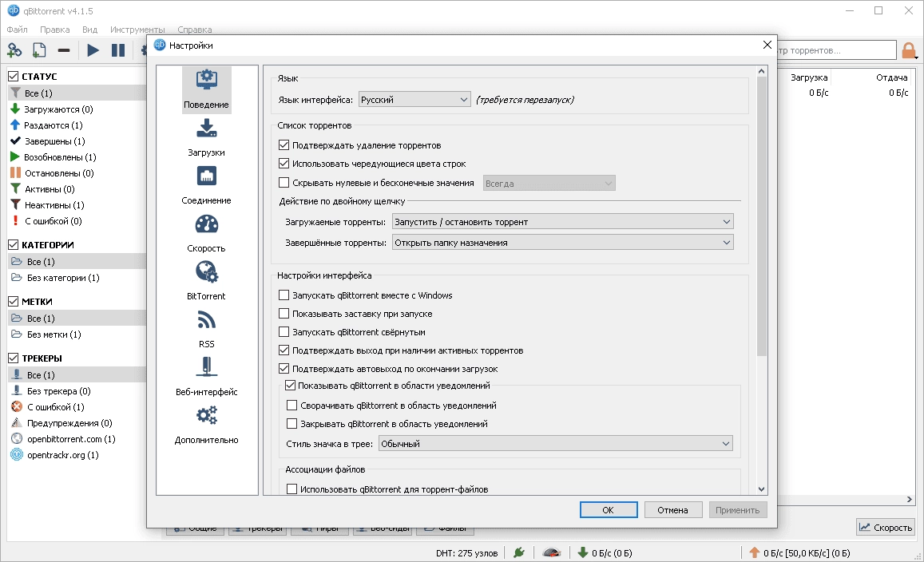The height and width of the screenshot is (562, 924).
Task: Toggle Использовать чередующиеся цвета строк checkbox
Action: point(284,163)
